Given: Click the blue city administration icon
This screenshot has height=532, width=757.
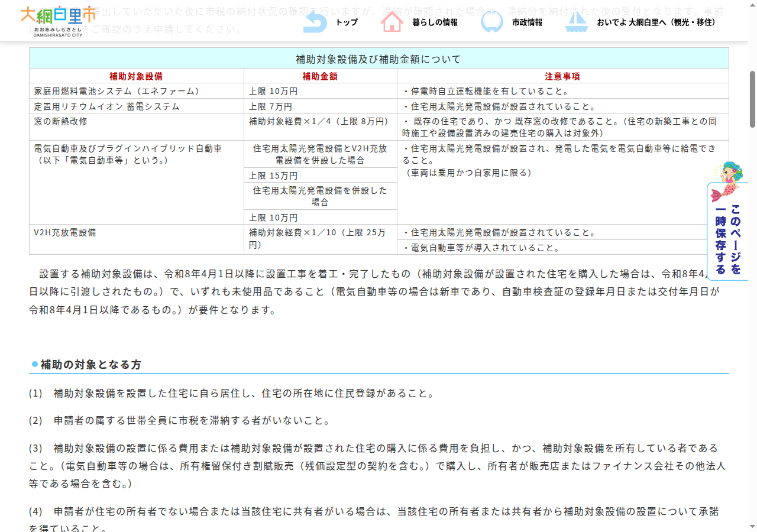Looking at the screenshot, I should point(491,21).
